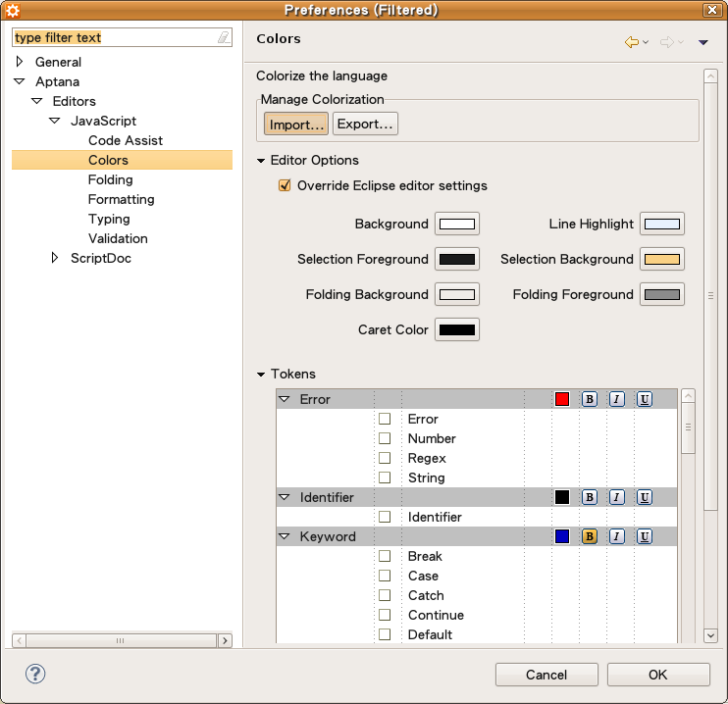Collapse the Aptana tree node
728x704 pixels.
20,81
